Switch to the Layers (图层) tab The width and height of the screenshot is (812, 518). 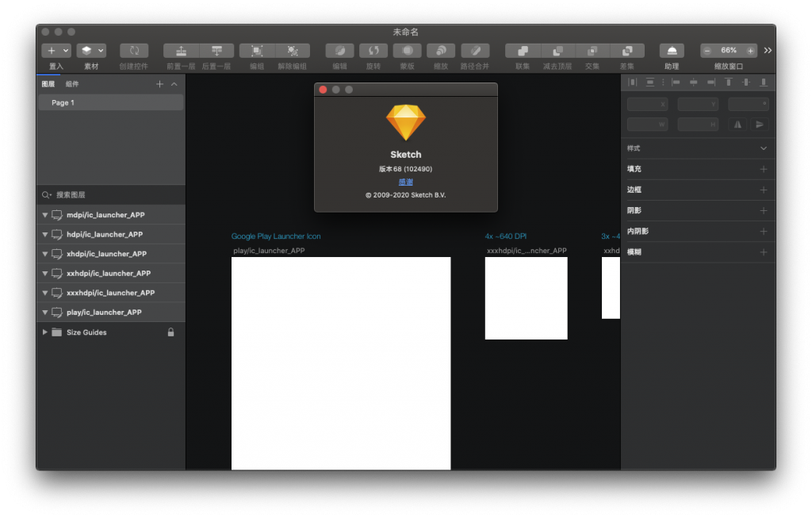48,84
